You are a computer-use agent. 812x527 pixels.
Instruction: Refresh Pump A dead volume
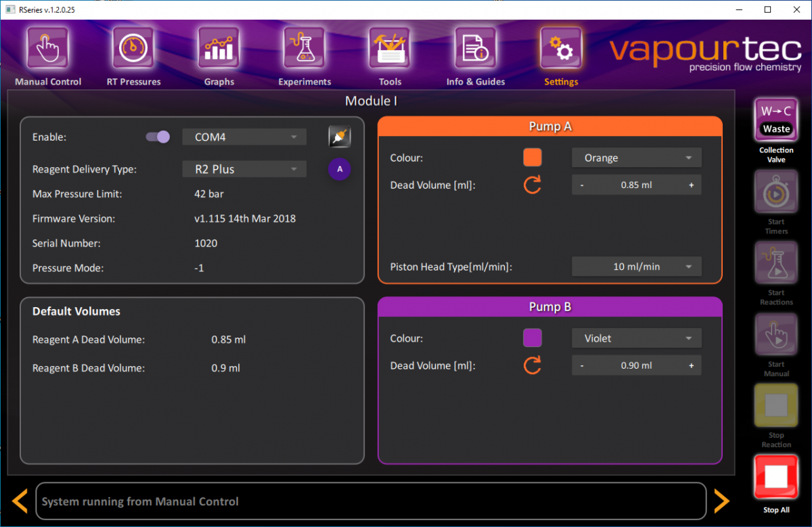click(x=532, y=184)
